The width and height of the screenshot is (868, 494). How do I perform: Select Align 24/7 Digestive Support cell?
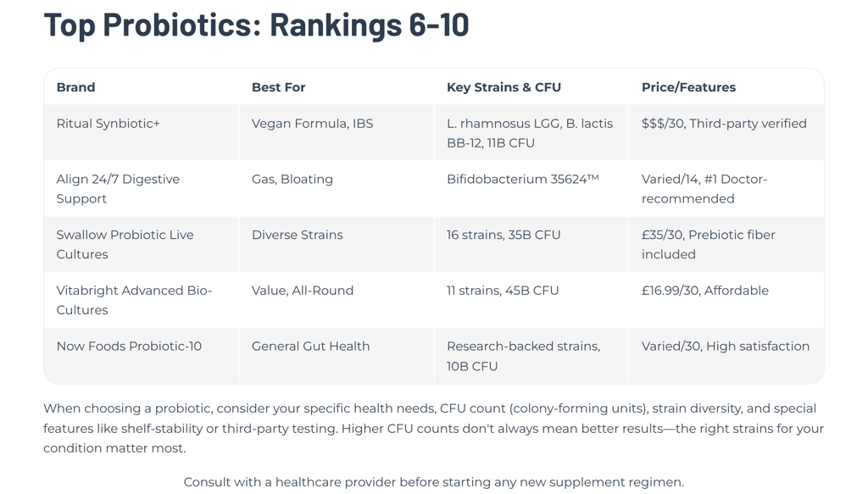(142, 189)
